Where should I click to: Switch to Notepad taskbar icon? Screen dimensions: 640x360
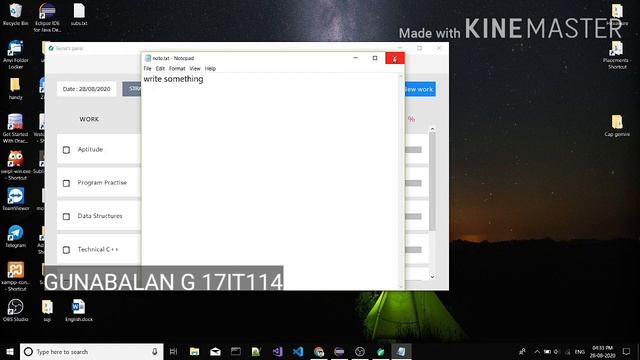pyautogui.click(x=401, y=351)
